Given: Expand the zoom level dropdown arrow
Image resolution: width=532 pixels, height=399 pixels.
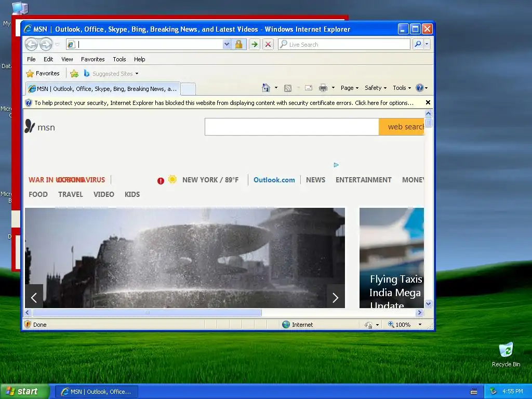Looking at the screenshot, I should pos(420,325).
